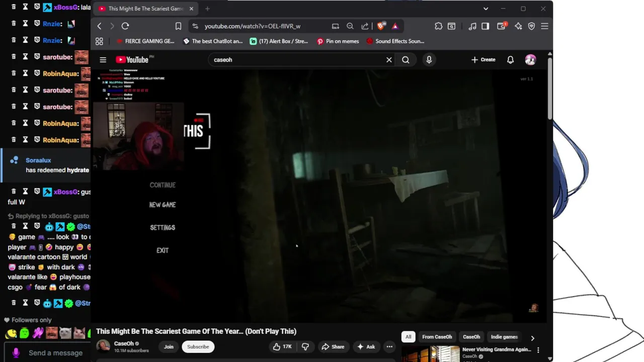Viewport: 644px width, 362px height.
Task: Open 'FIERCE GAMING GE...' bookmark
Action: pos(145,41)
